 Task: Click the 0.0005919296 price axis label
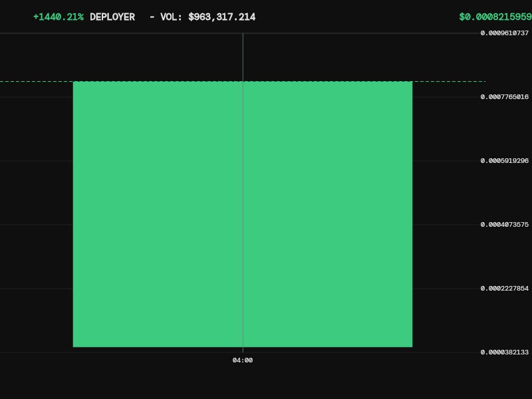coord(505,161)
